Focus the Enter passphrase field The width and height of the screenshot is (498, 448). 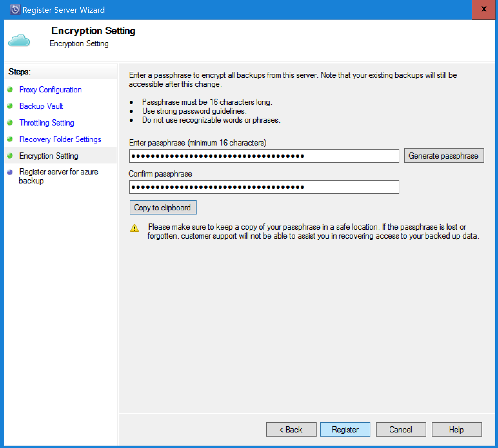tap(264, 156)
